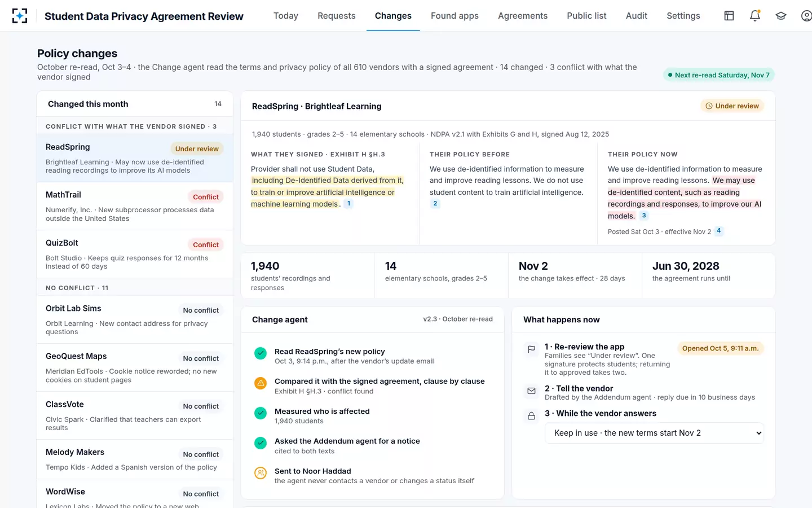Open the Agreements tab
Screen dimensions: 812x508
tap(523, 16)
